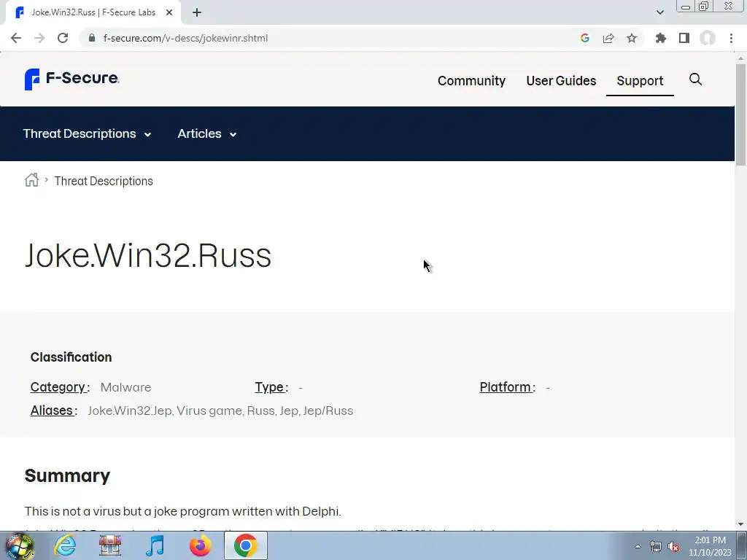Click network tray icon
This screenshot has width=747, height=560.
pos(656,546)
